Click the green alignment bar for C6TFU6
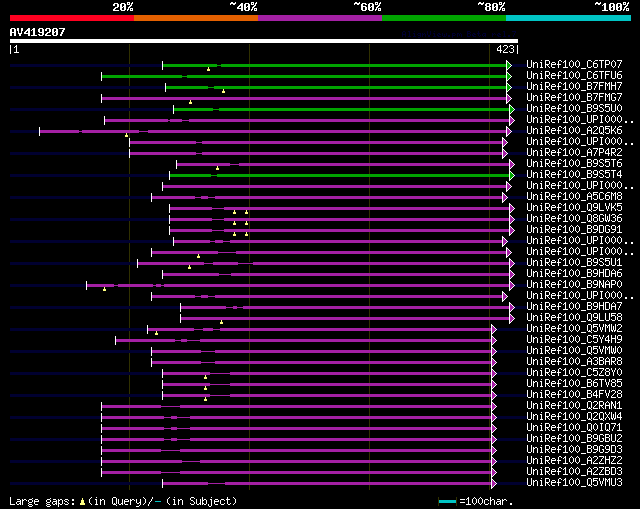This screenshot has width=640, height=509. click(x=304, y=76)
